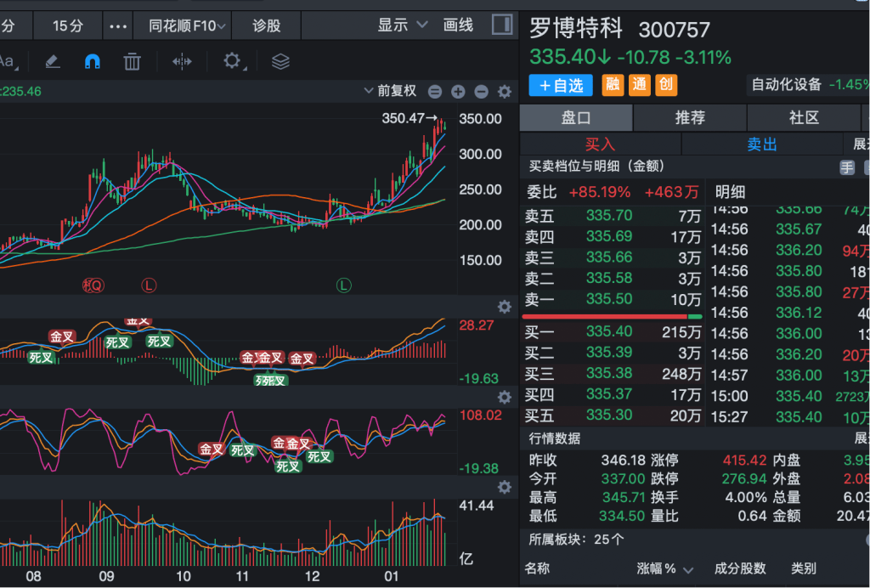This screenshot has width=870, height=588.
Task: Click the red-green bid-ask ratio bar
Action: pos(612,317)
